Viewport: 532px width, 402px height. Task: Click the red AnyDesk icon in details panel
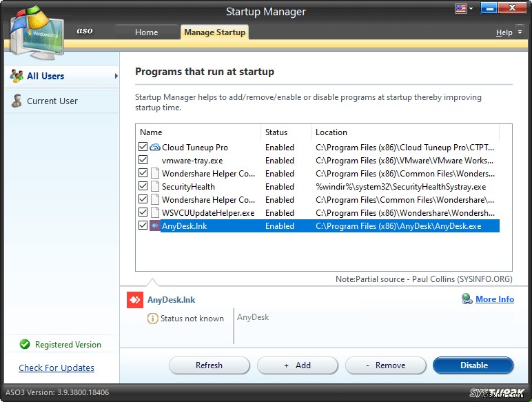tap(134, 300)
